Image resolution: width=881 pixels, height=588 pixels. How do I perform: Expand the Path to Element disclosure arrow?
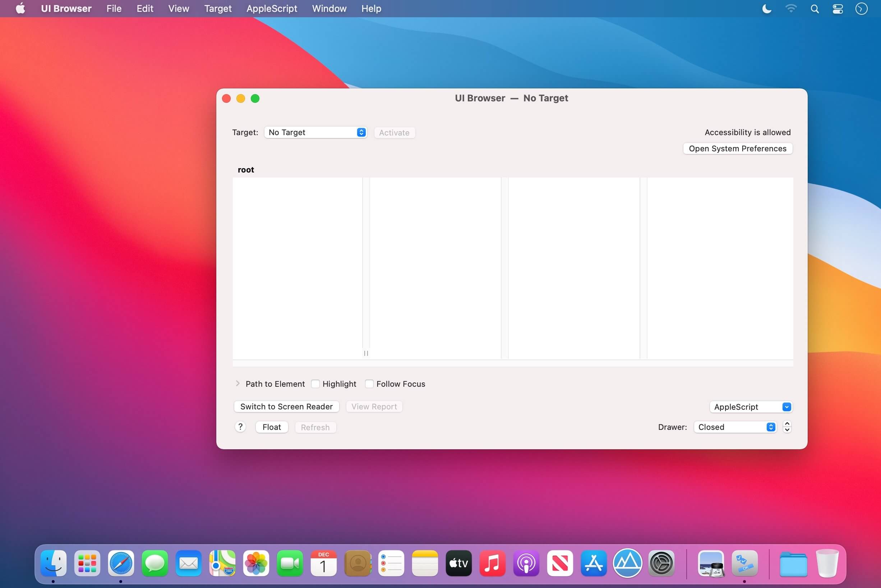click(238, 383)
